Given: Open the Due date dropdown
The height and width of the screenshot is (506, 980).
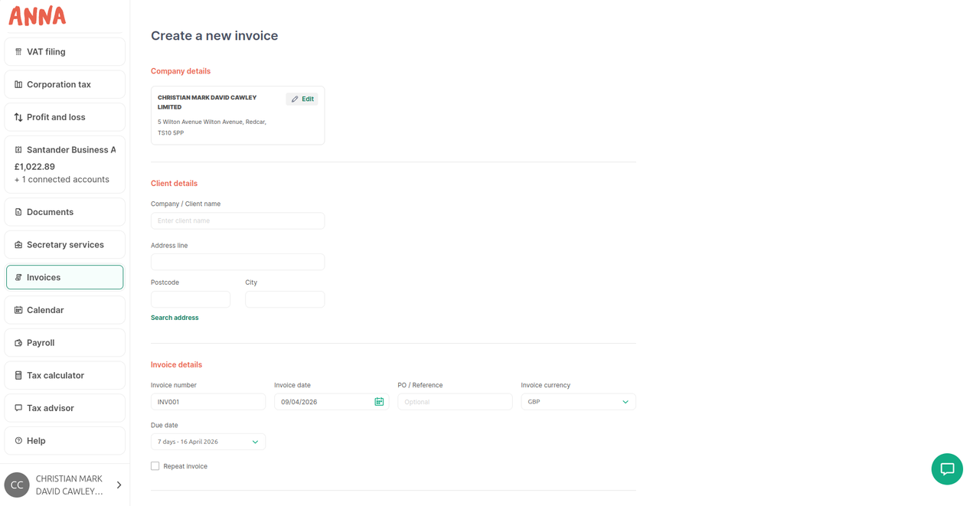Looking at the screenshot, I should (x=208, y=442).
